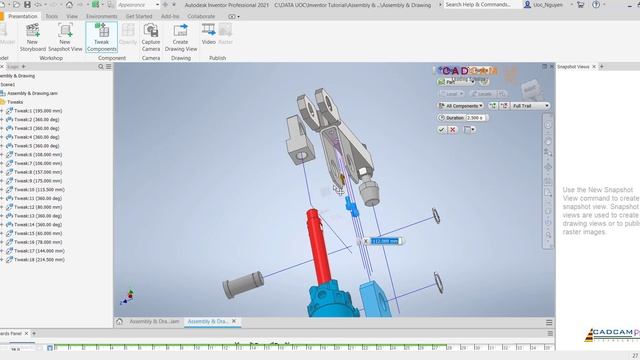Click the Duration value field
The height and width of the screenshot is (360, 640).
pos(476,118)
